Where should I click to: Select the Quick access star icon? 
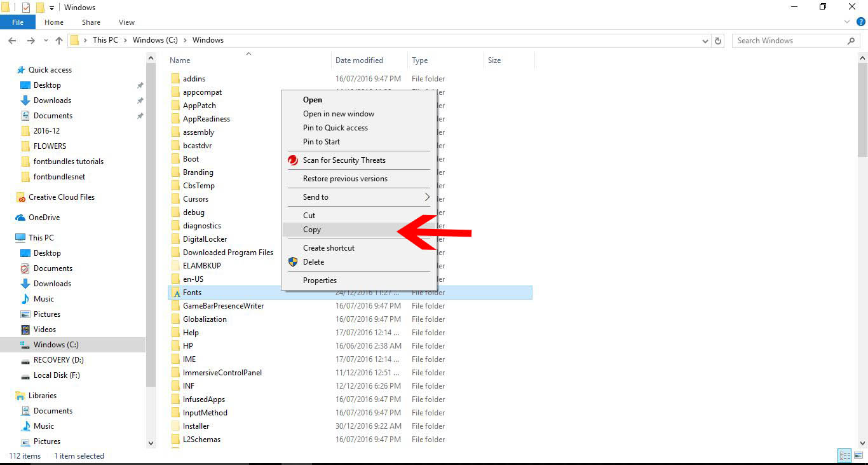[x=21, y=70]
